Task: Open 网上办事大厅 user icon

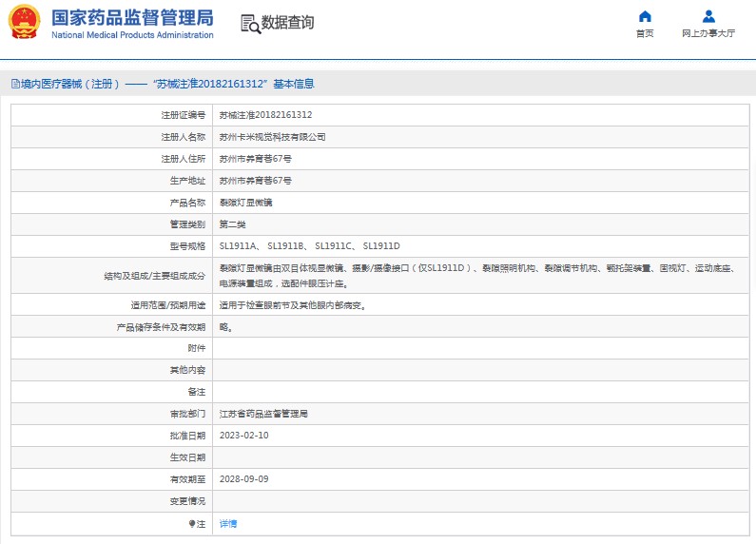Action: pyautogui.click(x=708, y=16)
